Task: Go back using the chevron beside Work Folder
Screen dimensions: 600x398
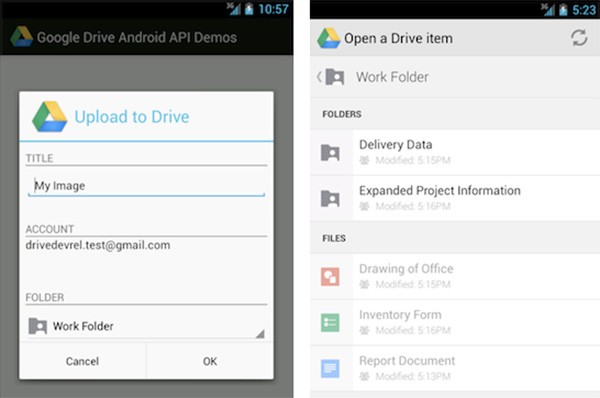Action: tap(319, 77)
